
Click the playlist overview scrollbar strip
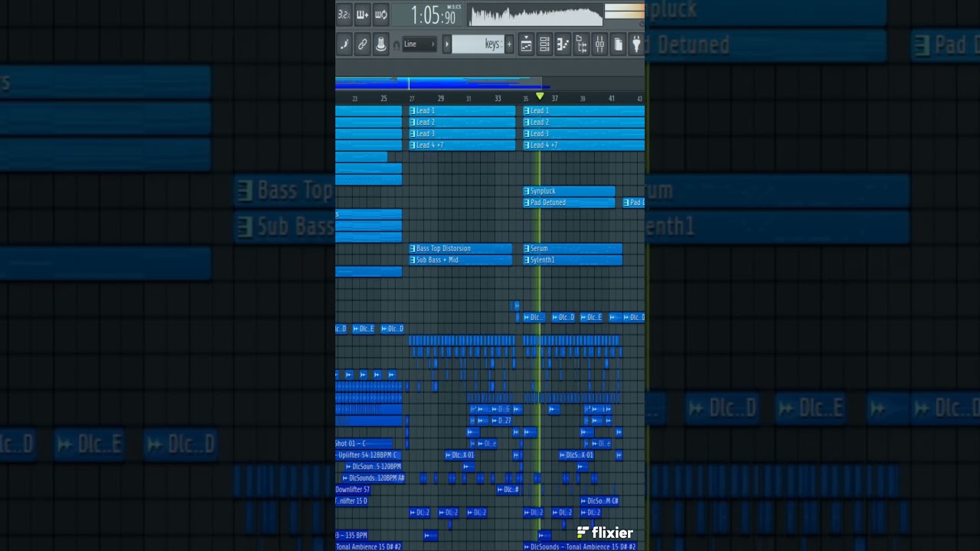[x=490, y=83]
